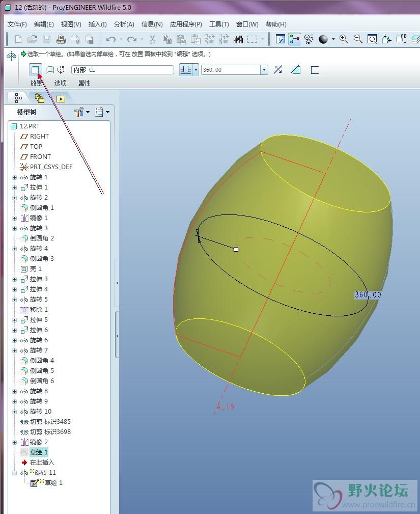Click the saved view list icon
The width and height of the screenshot is (420, 514).
(401, 39)
